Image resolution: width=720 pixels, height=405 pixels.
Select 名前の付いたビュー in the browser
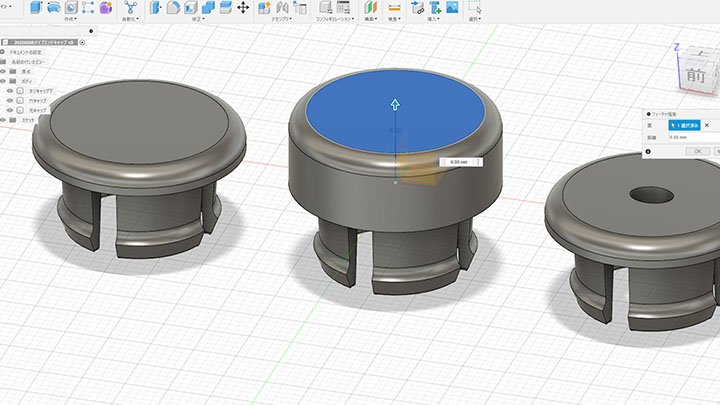[28, 62]
